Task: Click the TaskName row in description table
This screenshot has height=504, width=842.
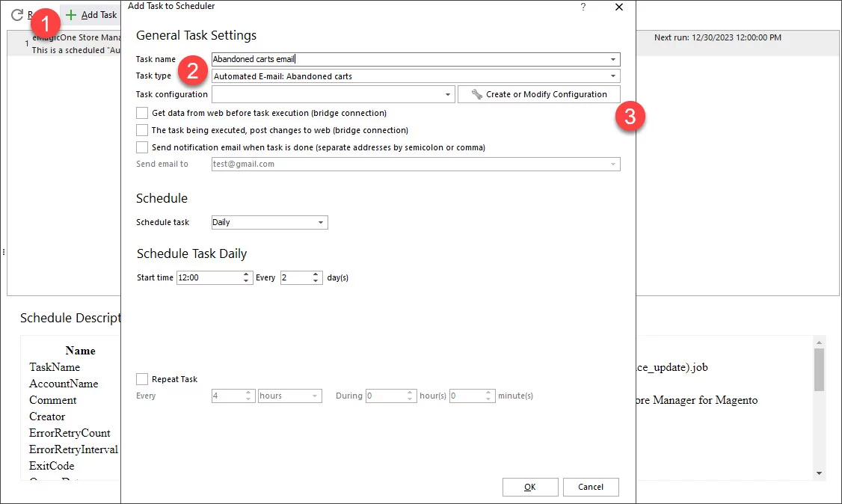Action: [55, 367]
